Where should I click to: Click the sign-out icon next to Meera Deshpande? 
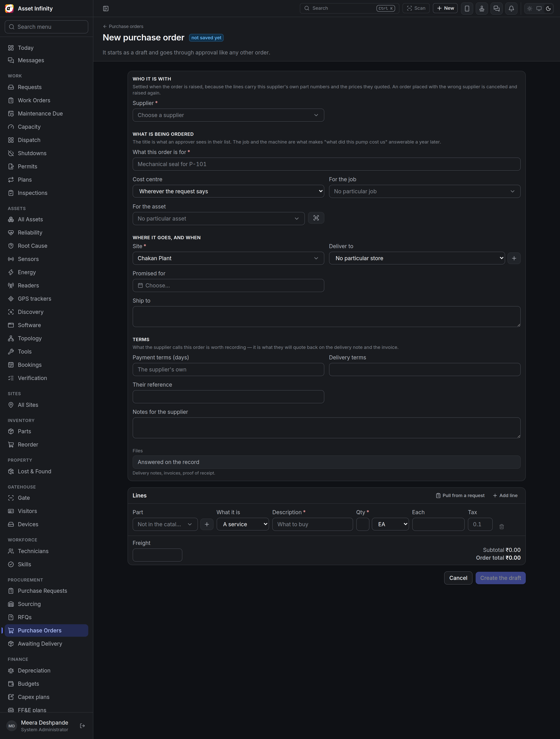click(x=82, y=726)
